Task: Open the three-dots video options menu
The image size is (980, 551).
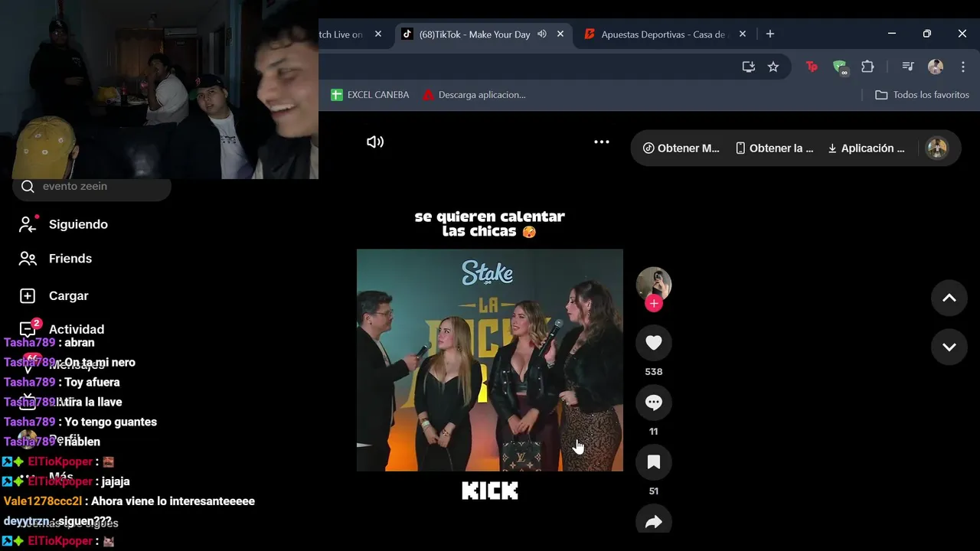Action: pyautogui.click(x=602, y=142)
